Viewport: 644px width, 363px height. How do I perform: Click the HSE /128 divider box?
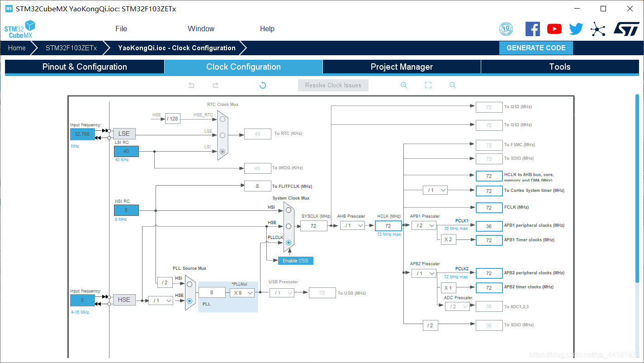click(172, 119)
